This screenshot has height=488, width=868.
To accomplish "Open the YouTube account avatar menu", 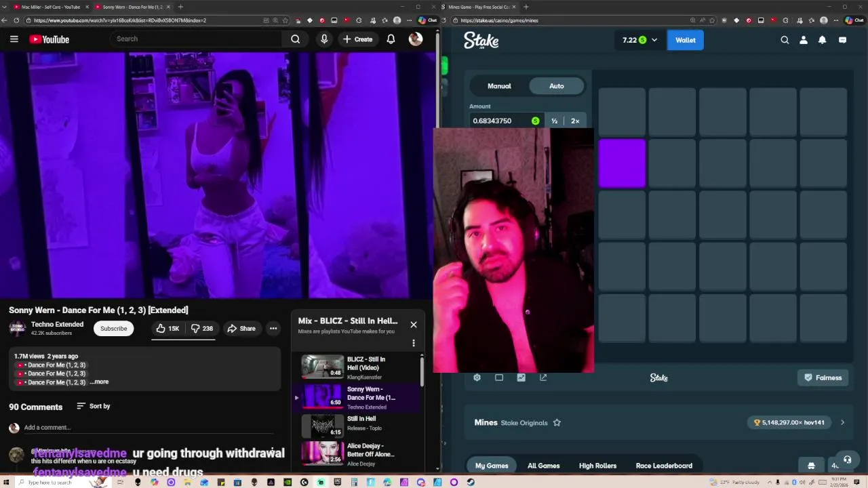I will pyautogui.click(x=416, y=39).
